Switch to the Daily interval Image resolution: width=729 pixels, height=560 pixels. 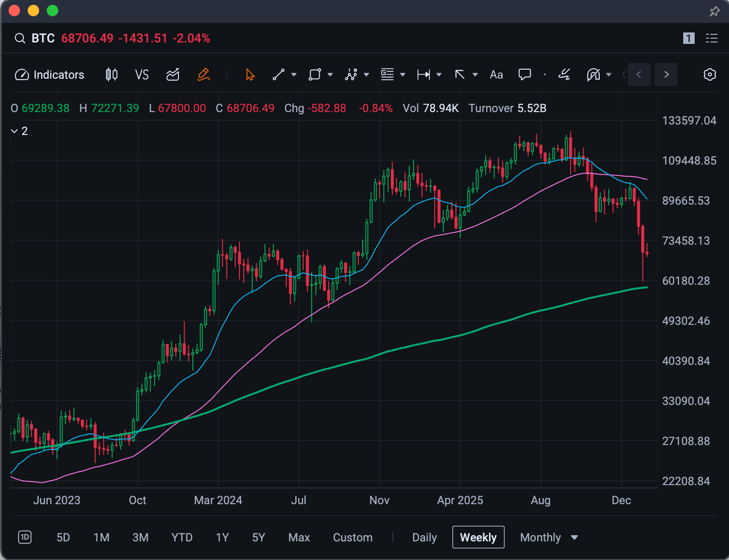424,538
